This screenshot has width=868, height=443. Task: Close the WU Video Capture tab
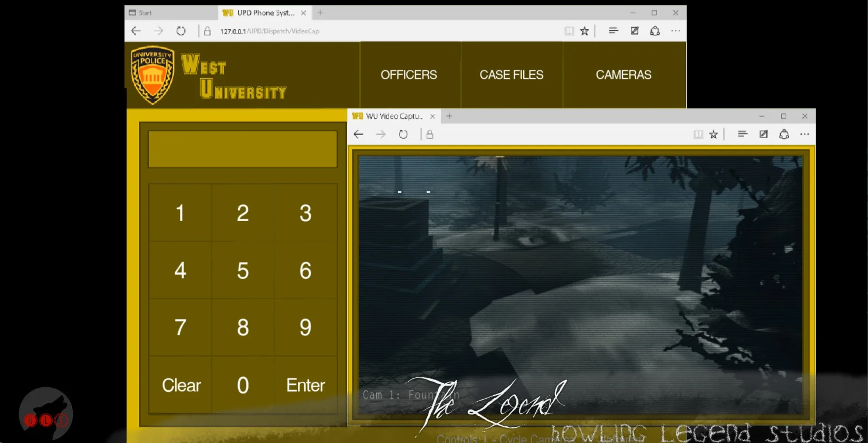tap(433, 116)
